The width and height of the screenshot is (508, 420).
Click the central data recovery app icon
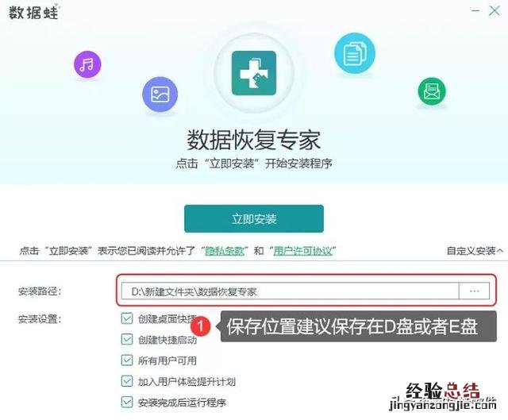tap(254, 73)
